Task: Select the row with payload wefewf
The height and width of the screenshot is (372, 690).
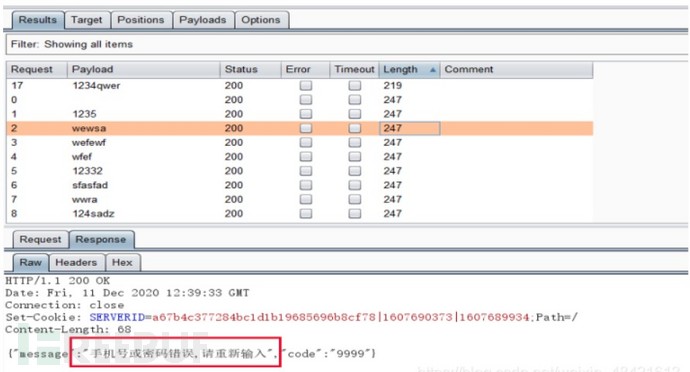Action: pyautogui.click(x=300, y=142)
